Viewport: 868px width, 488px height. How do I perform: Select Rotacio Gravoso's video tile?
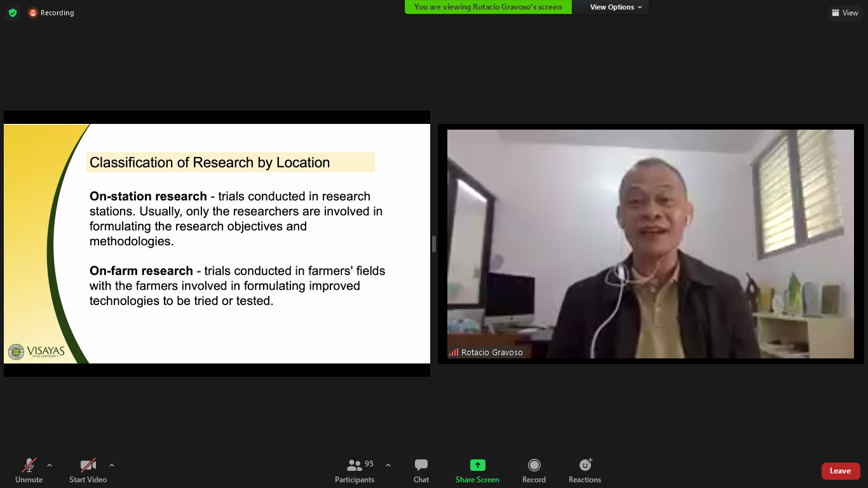(651, 244)
